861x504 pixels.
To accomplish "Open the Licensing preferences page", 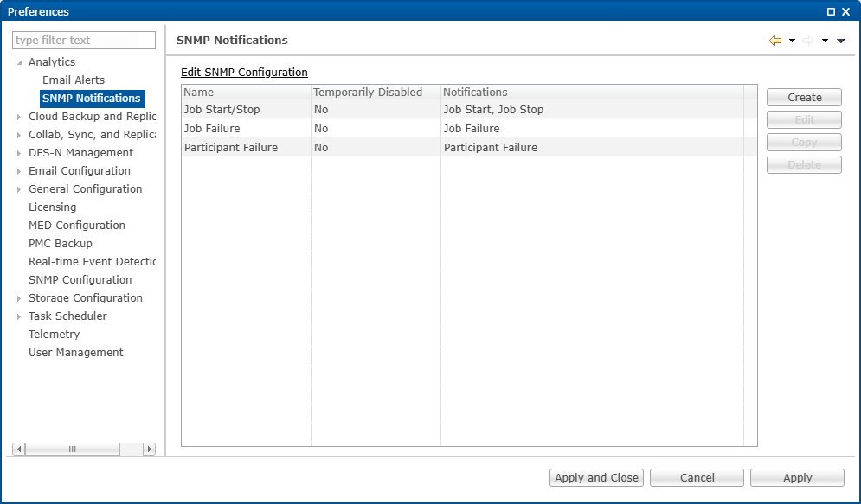I will point(52,207).
